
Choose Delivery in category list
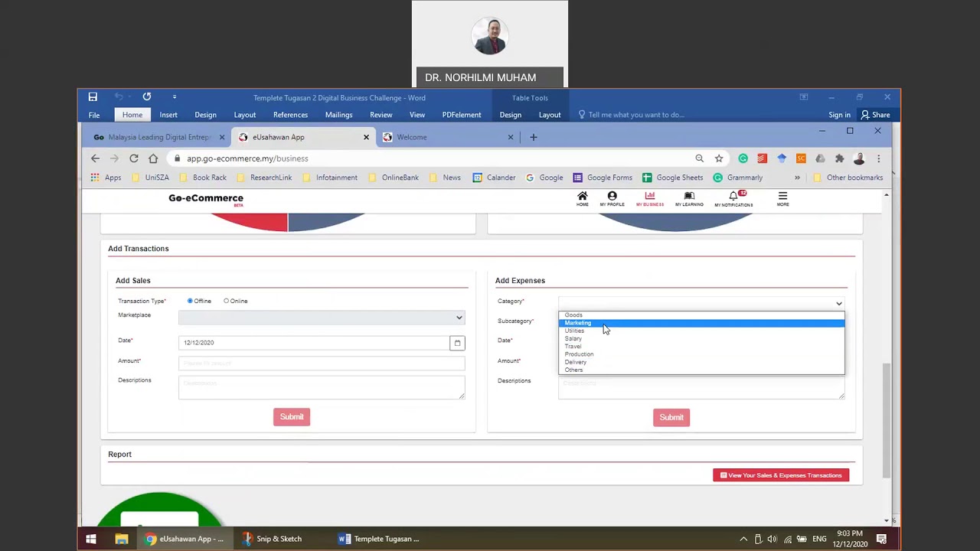click(x=701, y=362)
